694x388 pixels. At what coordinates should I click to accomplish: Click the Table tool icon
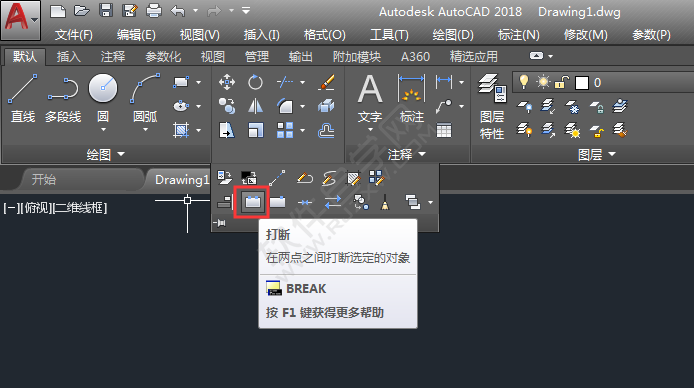coord(444,131)
